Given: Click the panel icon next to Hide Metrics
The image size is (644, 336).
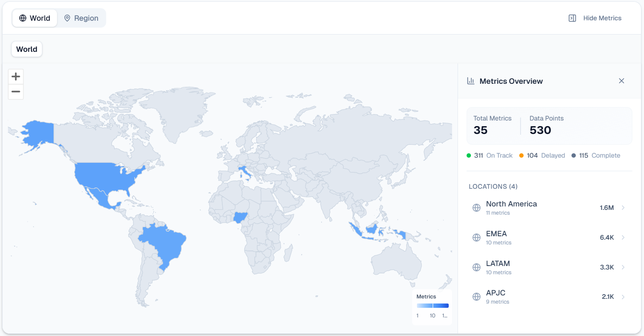Looking at the screenshot, I should pyautogui.click(x=572, y=18).
